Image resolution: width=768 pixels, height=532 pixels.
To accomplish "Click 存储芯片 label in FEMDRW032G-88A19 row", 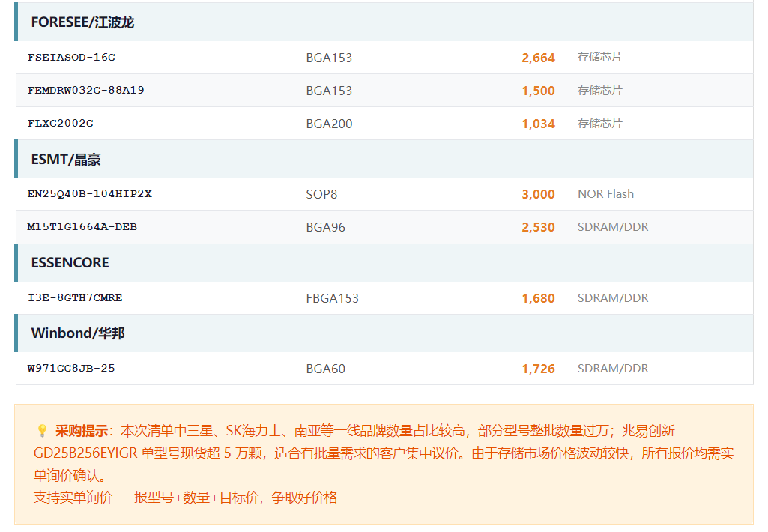I will (x=599, y=90).
